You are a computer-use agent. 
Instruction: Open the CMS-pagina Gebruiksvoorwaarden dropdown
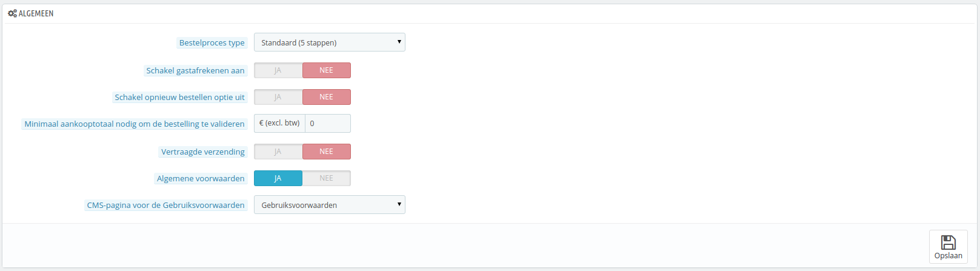coord(330,205)
